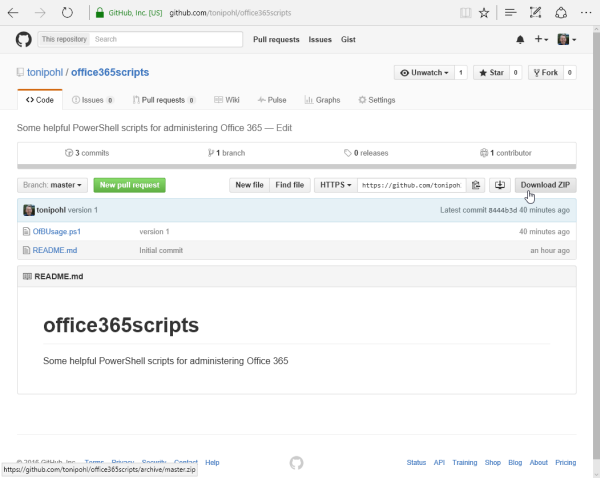This screenshot has width=600, height=478.
Task: Add page to favorites with star
Action: (484, 13)
